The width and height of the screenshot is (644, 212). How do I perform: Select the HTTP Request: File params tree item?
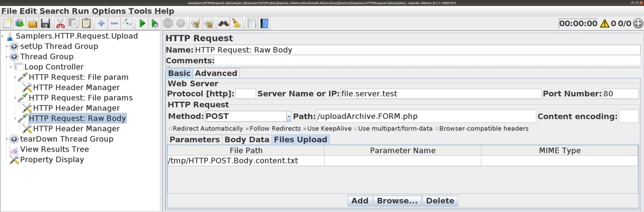tap(81, 98)
